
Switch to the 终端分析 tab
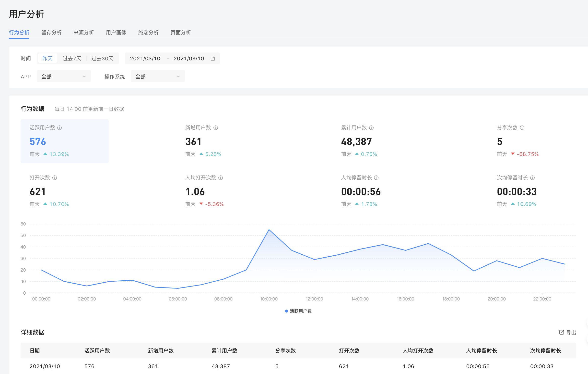[148, 33]
